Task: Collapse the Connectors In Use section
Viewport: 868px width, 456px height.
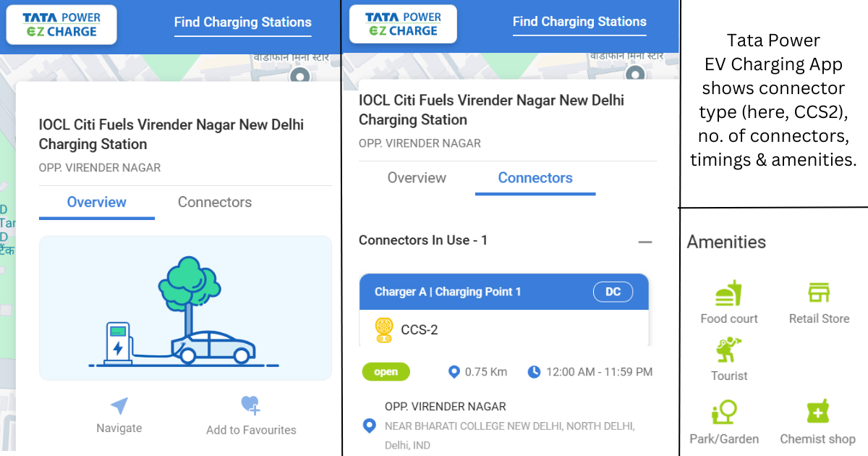Action: coord(645,242)
